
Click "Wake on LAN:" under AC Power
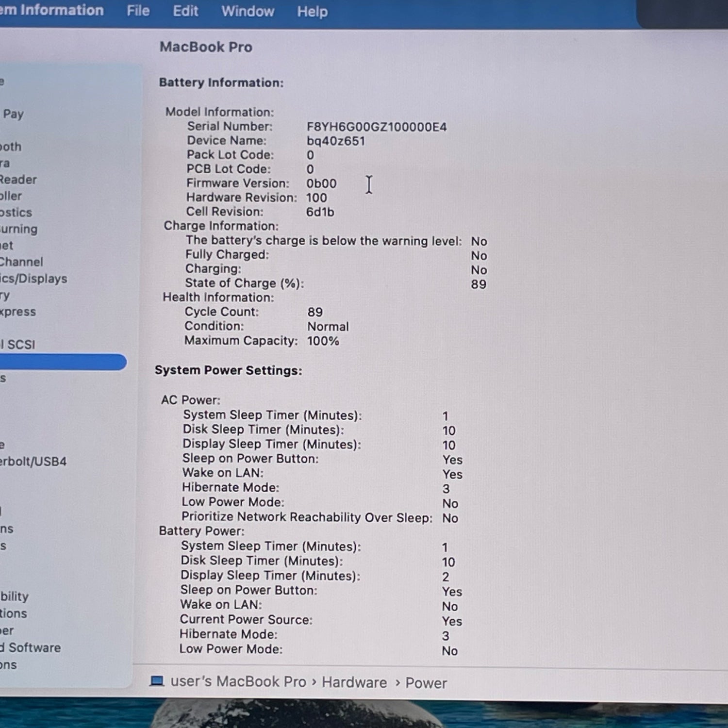[223, 473]
